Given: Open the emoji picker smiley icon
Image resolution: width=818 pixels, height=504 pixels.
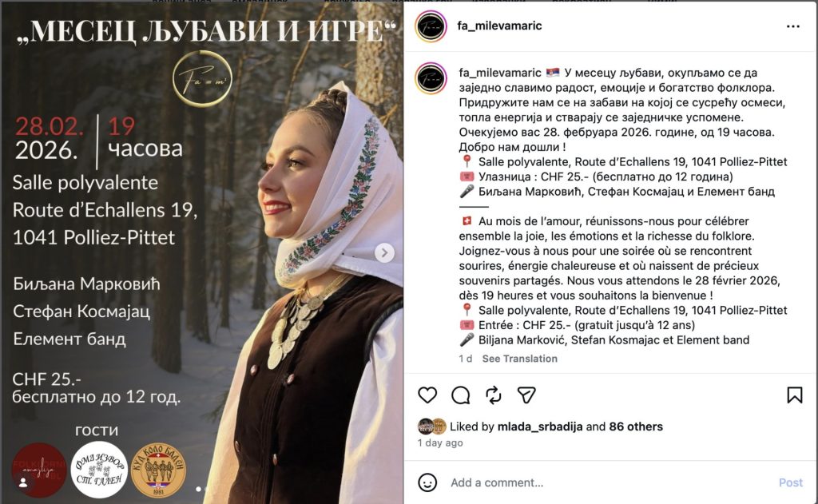Looking at the screenshot, I should [x=427, y=482].
